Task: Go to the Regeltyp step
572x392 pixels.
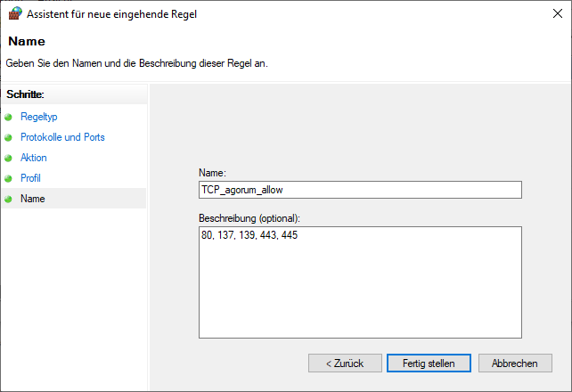Action: (38, 117)
